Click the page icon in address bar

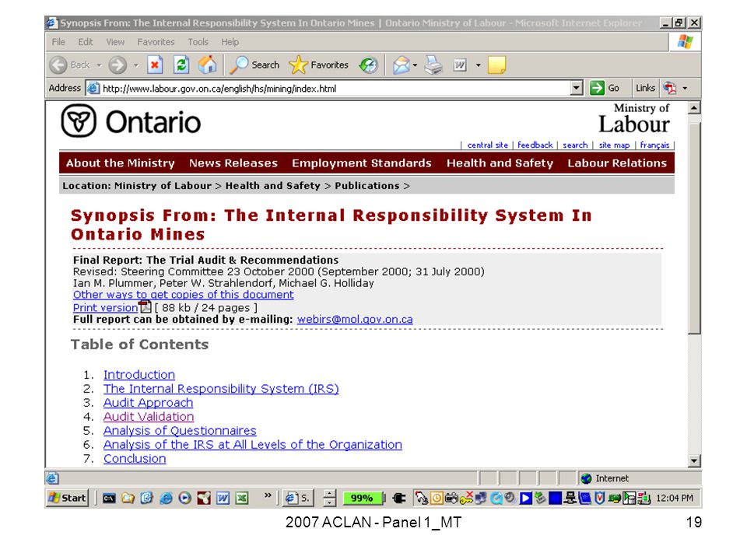click(x=93, y=88)
